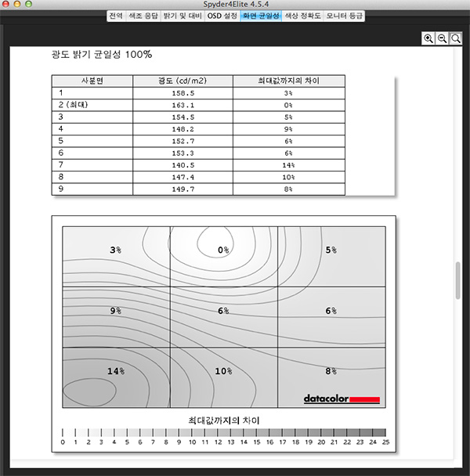Click the 0% zone in the uniformity chart
Image resolution: width=470 pixels, height=476 pixels.
click(x=223, y=250)
